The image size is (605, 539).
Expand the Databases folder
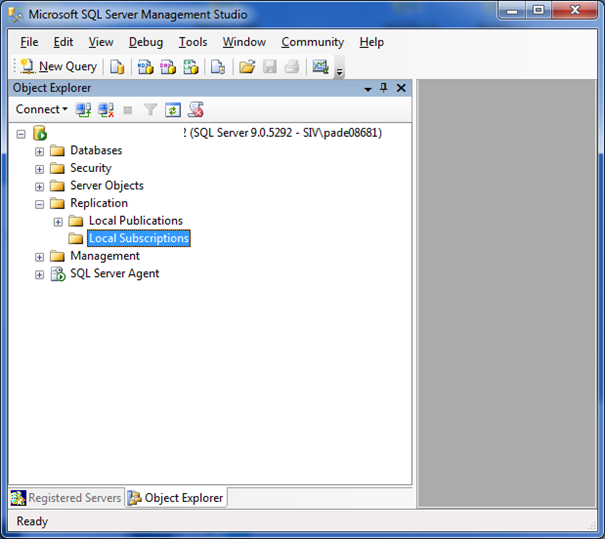point(39,152)
